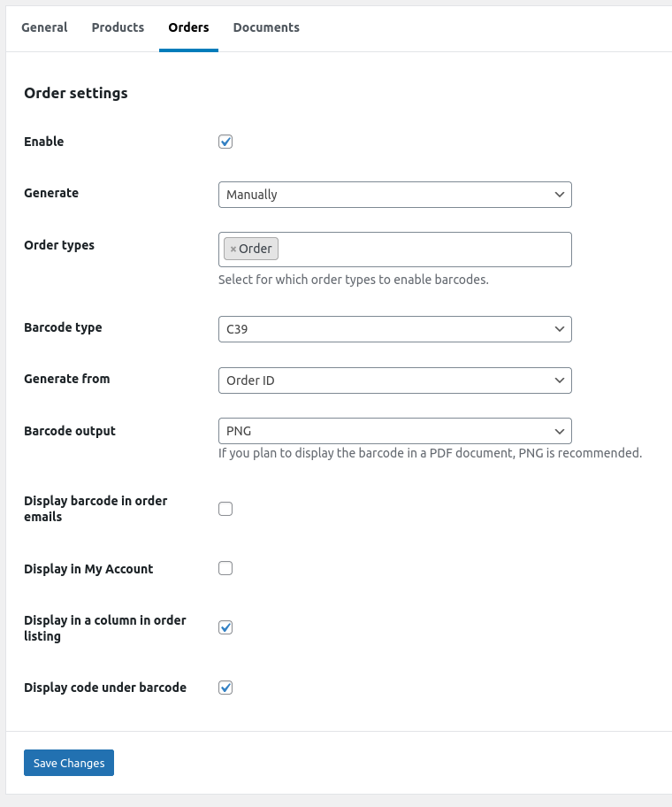This screenshot has height=807, width=672.
Task: Disable Display in a column in order listing
Action: click(x=225, y=627)
